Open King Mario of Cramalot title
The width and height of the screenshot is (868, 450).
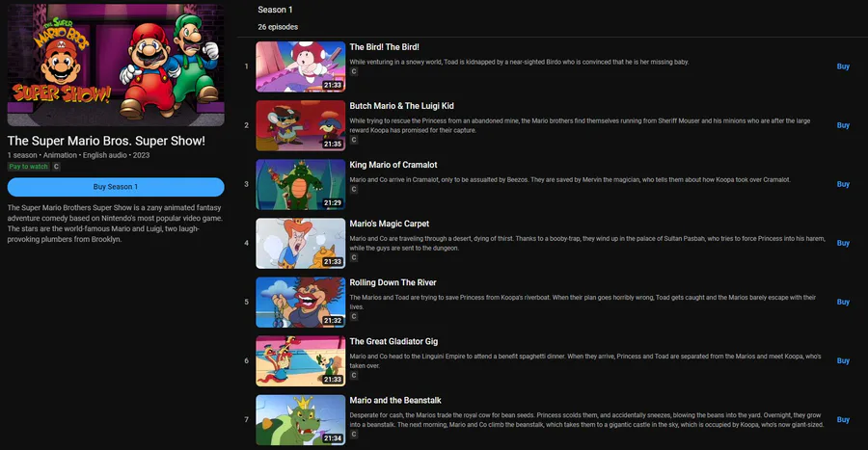pyautogui.click(x=393, y=165)
